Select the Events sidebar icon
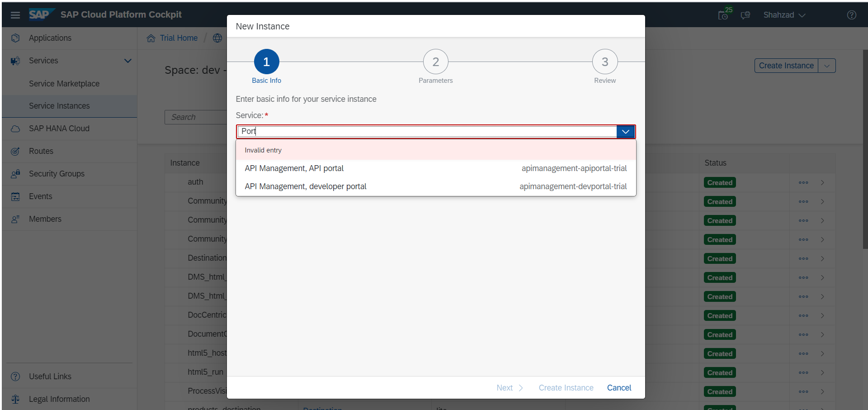 [x=15, y=196]
